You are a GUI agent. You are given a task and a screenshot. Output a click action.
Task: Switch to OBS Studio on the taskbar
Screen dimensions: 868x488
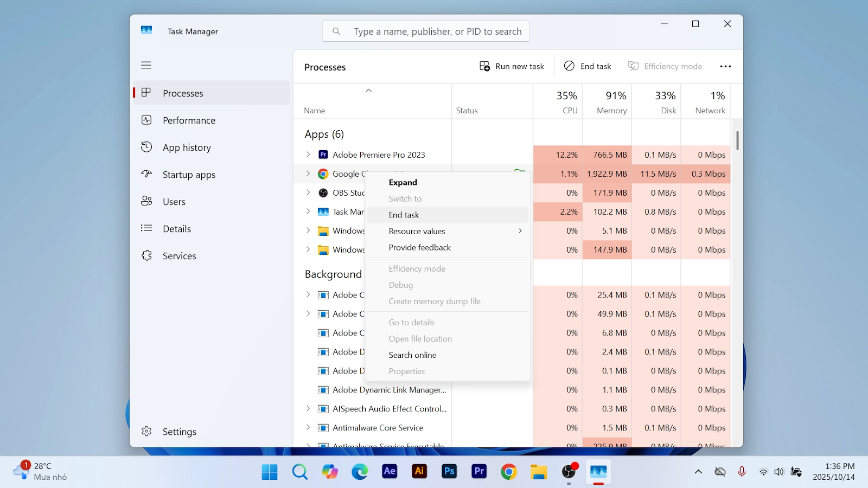pos(569,472)
